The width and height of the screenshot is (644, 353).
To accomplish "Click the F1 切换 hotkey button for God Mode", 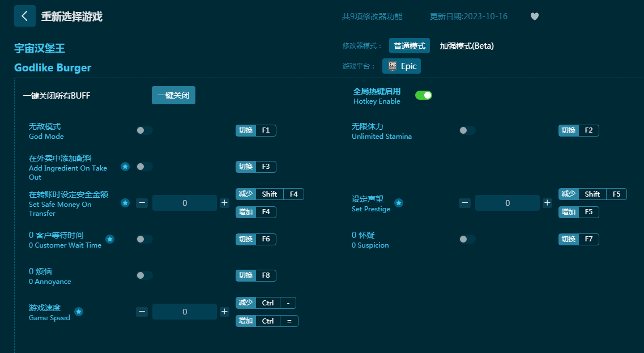I will point(256,130).
